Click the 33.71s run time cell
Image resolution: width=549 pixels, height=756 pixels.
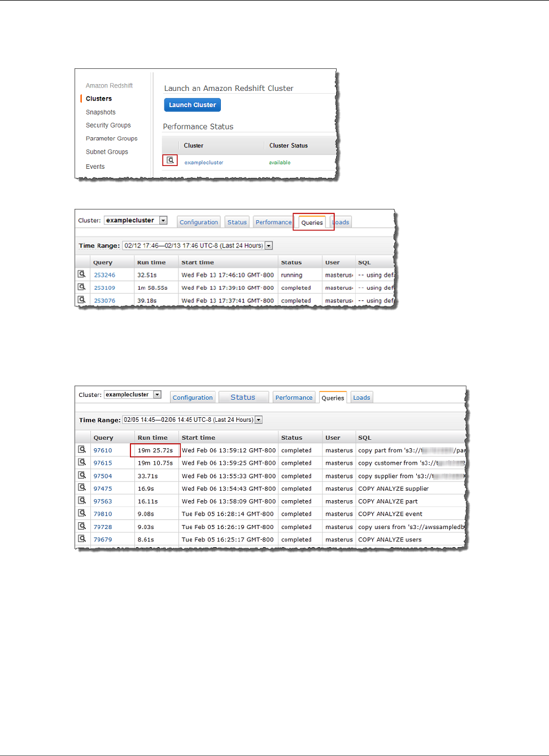click(x=147, y=476)
